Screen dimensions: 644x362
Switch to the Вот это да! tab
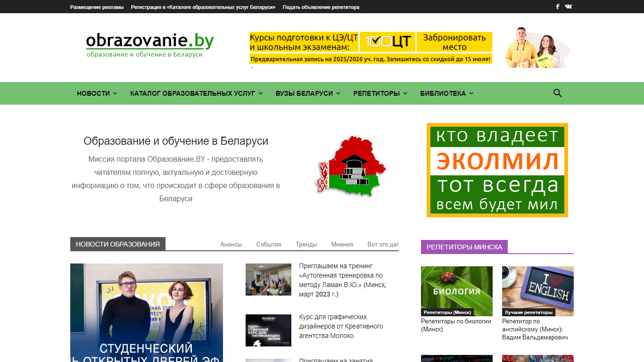[x=383, y=244]
